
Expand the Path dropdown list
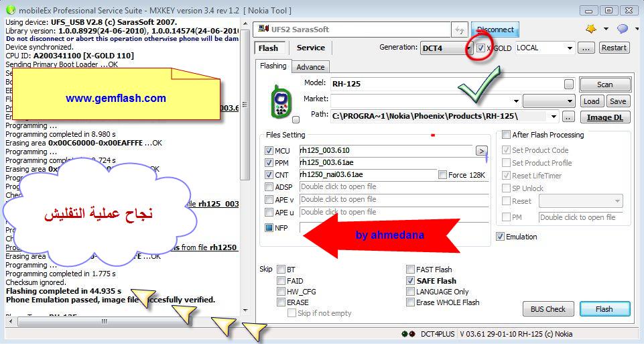point(554,117)
